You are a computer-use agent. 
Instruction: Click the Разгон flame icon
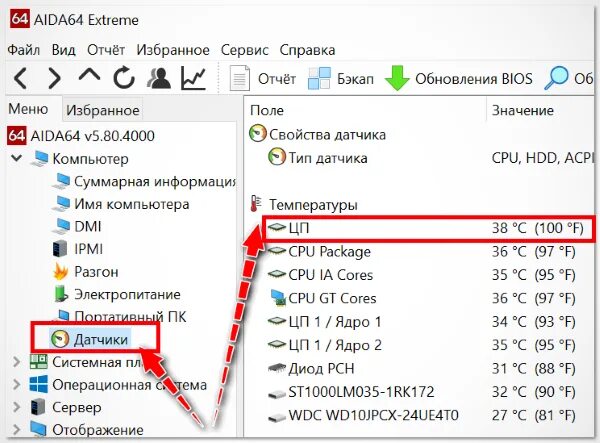(x=61, y=272)
